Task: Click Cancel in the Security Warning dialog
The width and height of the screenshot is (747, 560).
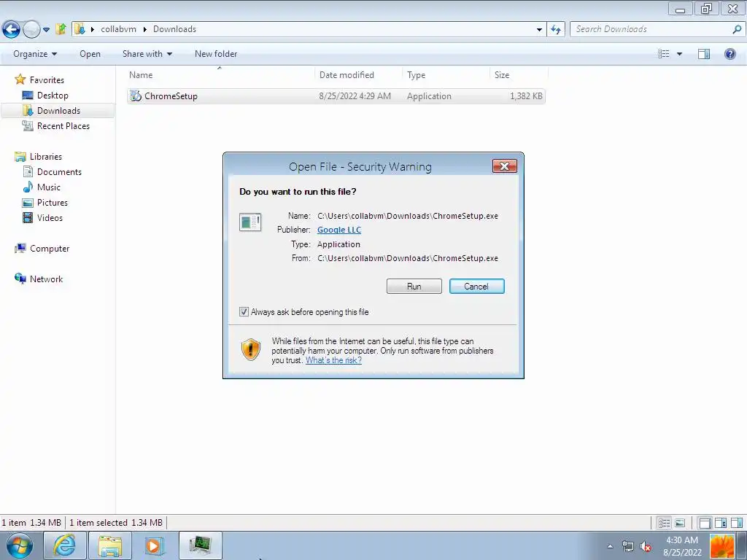Action: pos(476,286)
